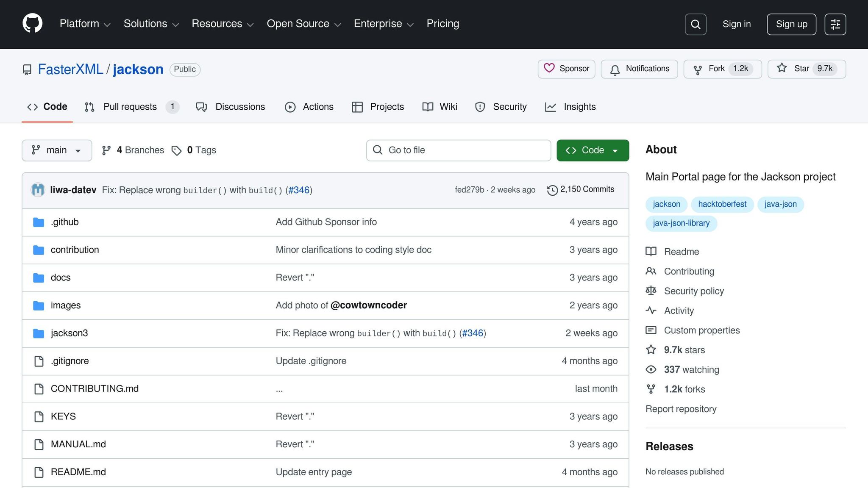Expand the green Code dropdown button
This screenshot has height=488, width=868.
coord(593,150)
